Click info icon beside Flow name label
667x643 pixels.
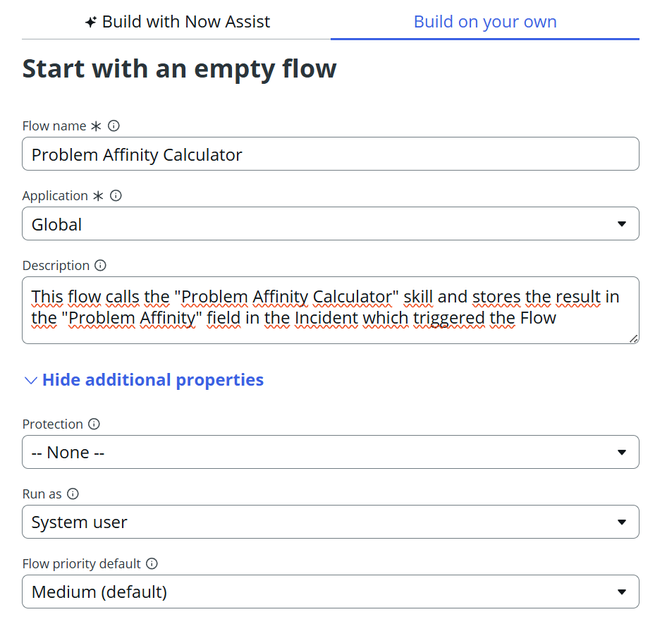[x=114, y=126]
